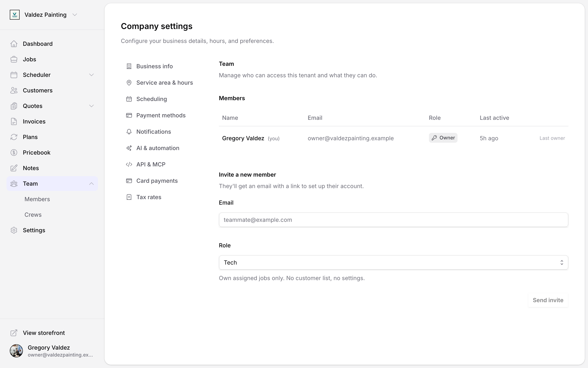Click Gregory Valdez member name cell

pyautogui.click(x=243, y=138)
